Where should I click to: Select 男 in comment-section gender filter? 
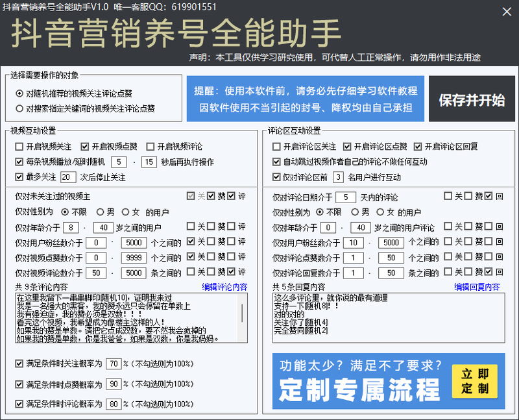click(355, 212)
